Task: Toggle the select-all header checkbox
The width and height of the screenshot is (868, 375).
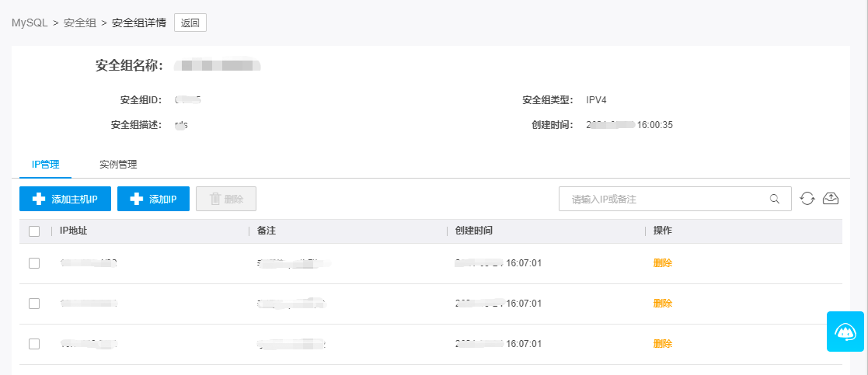Action: pyautogui.click(x=34, y=231)
